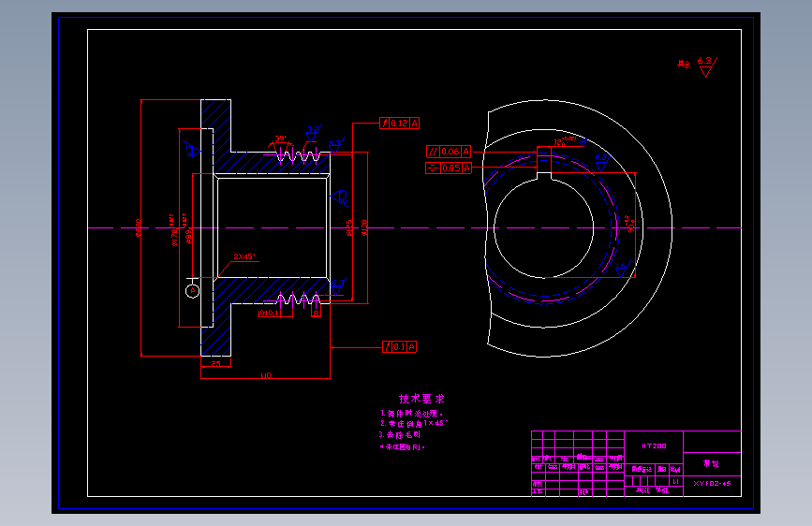
Task: Click technical note line 3 去除毛刺
Action: pos(399,435)
